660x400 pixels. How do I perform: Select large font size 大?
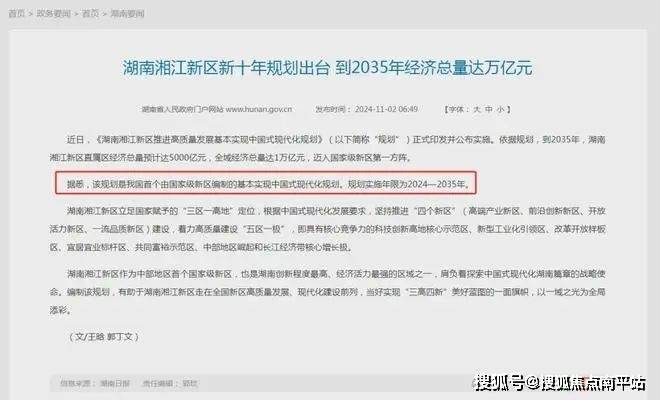(x=477, y=109)
